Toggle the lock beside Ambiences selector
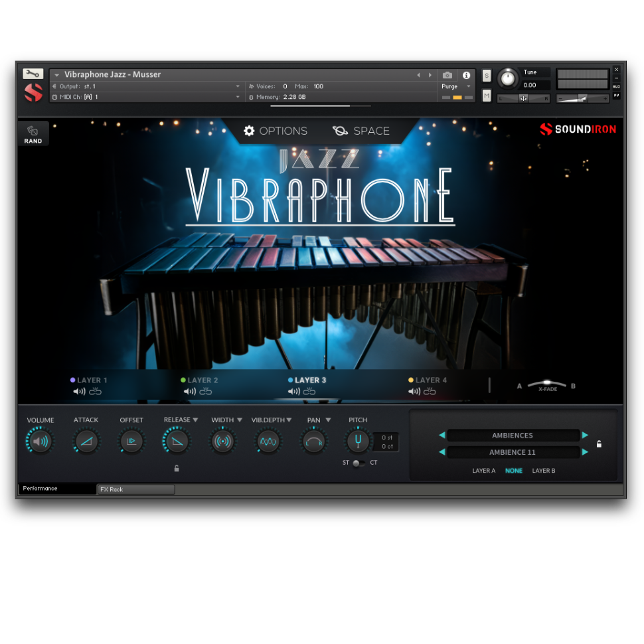The image size is (644, 644). point(599,444)
